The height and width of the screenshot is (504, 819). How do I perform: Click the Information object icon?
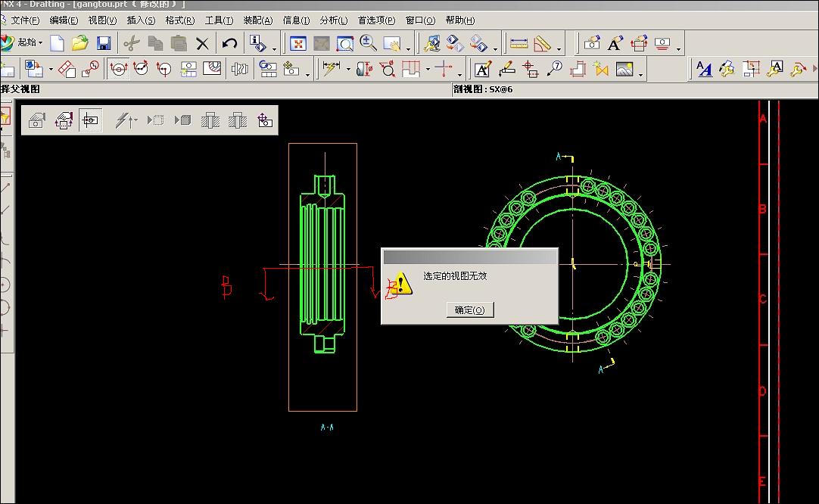(x=258, y=43)
